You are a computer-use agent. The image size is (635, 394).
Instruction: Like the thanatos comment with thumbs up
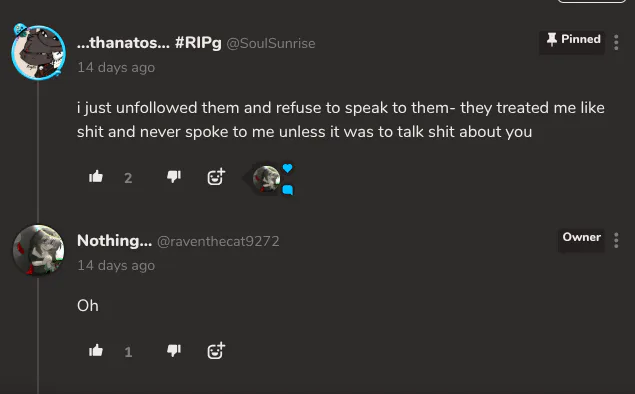point(96,177)
